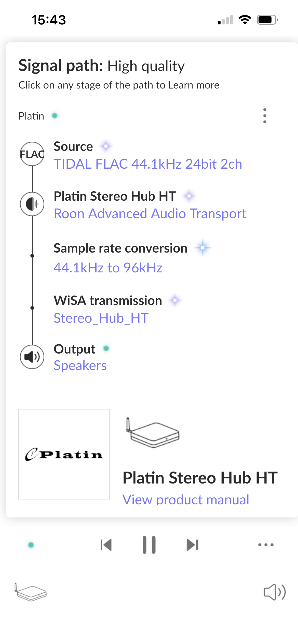Pause playback
Image resolution: width=298 pixels, height=644 pixels.
tap(149, 544)
